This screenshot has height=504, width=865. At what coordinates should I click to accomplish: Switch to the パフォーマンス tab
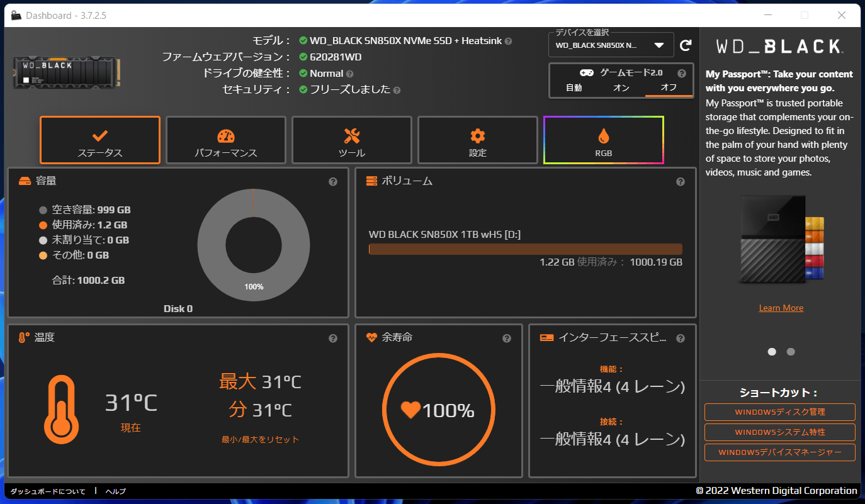[226, 140]
